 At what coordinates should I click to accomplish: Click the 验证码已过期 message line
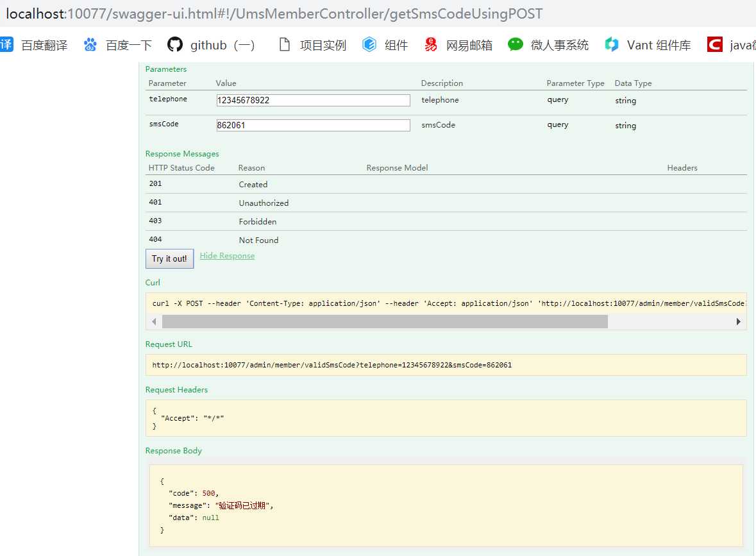coord(221,505)
